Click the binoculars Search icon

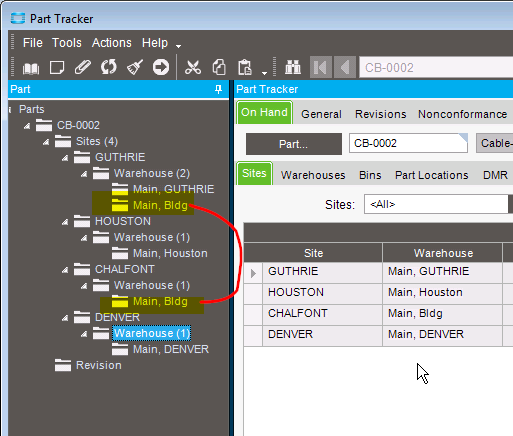293,67
